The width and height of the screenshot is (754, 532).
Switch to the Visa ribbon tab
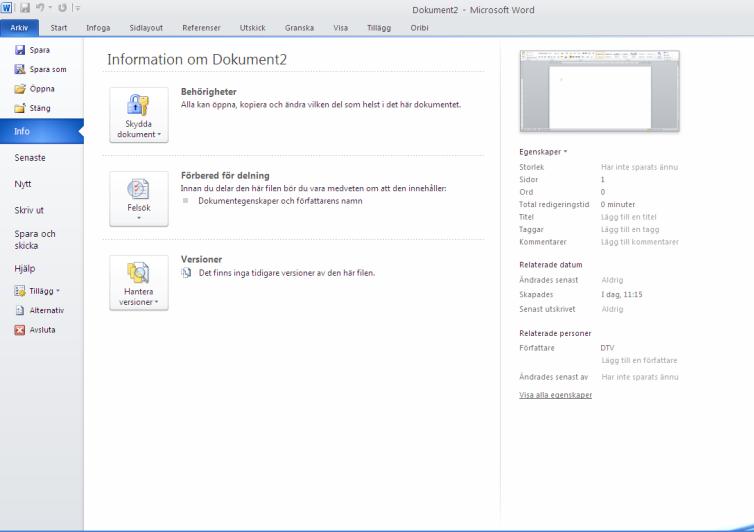tap(340, 28)
